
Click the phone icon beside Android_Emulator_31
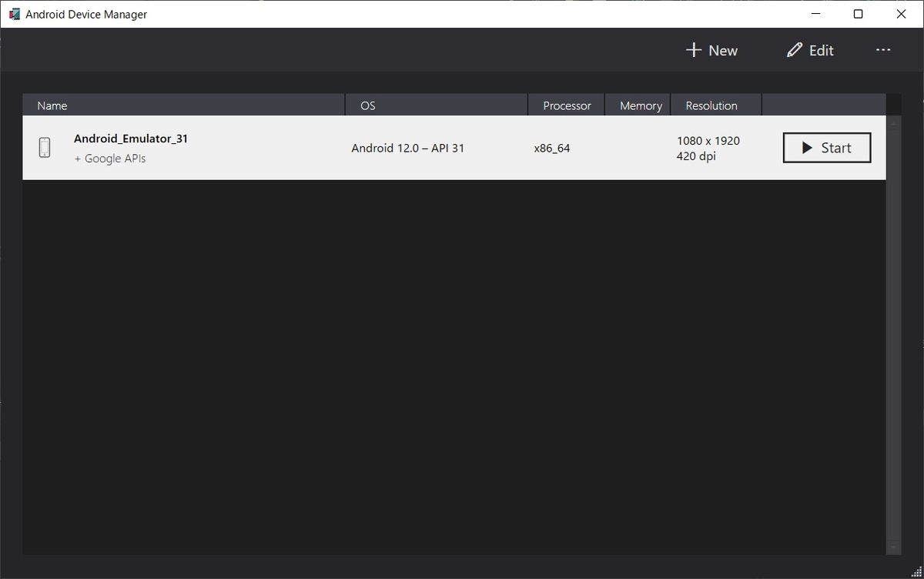(x=44, y=147)
